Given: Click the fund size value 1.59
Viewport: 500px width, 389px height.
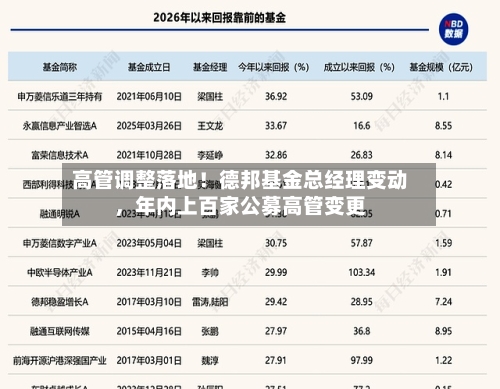Looking at the screenshot, I should tap(443, 243).
